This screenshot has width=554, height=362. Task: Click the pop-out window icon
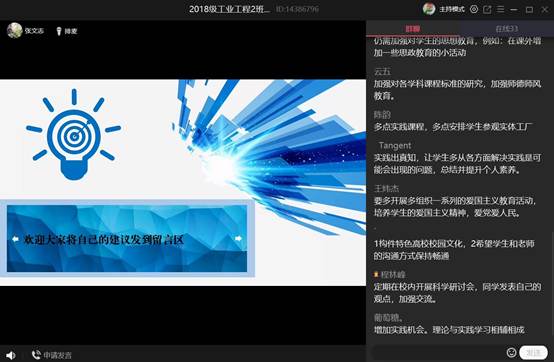pos(487,10)
